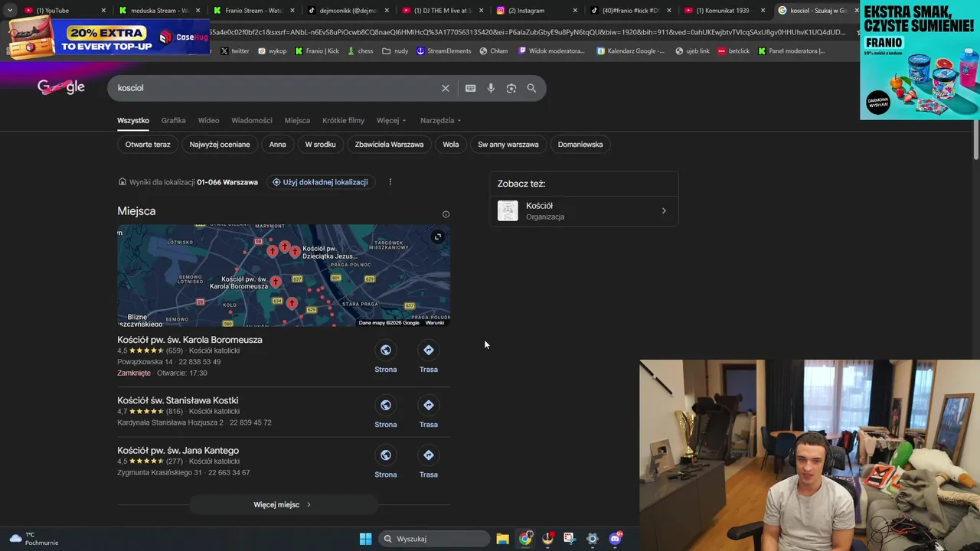This screenshot has width=980, height=551.
Task: Open the Kościół św. Stanisława Kostki listing
Action: 178,400
